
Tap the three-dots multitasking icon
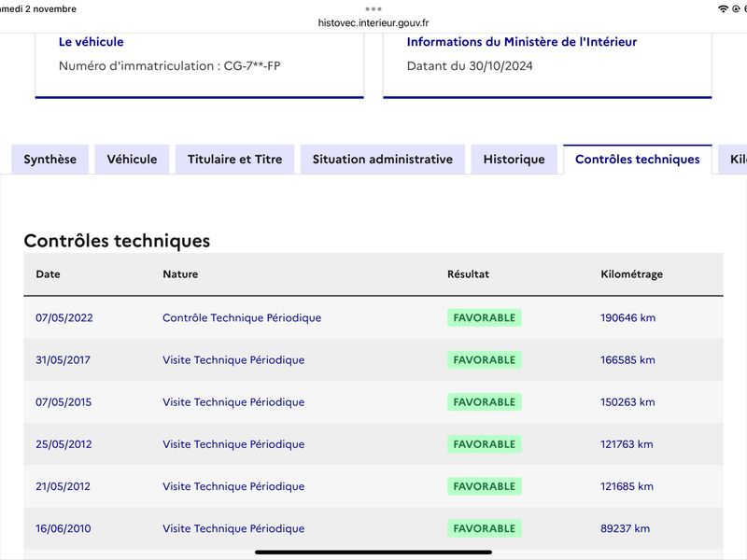[373, 9]
